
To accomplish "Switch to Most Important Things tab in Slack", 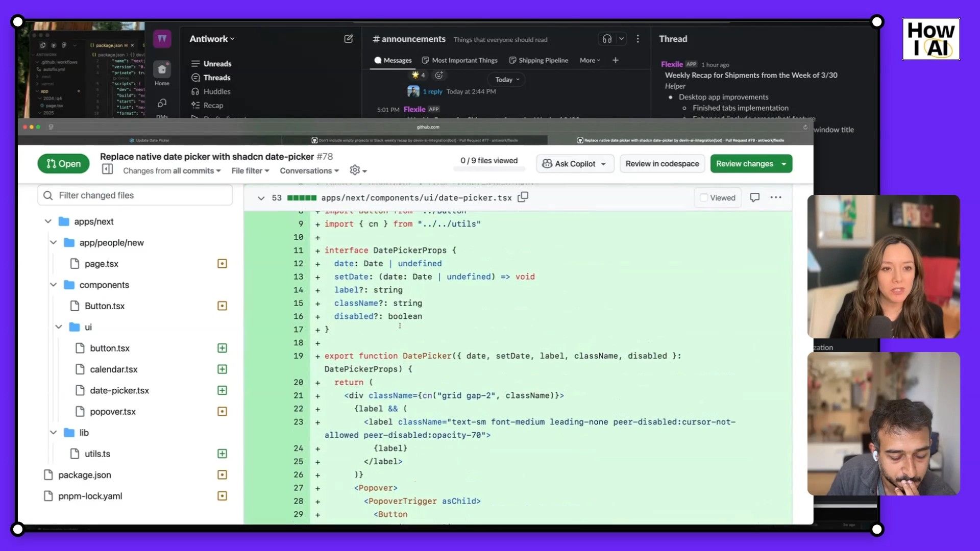I will point(460,60).
